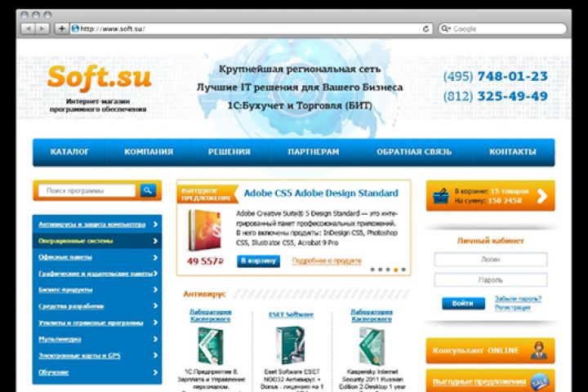588x392 pixels.
Task: Click the browser forward arrow button
Action: tap(42, 29)
